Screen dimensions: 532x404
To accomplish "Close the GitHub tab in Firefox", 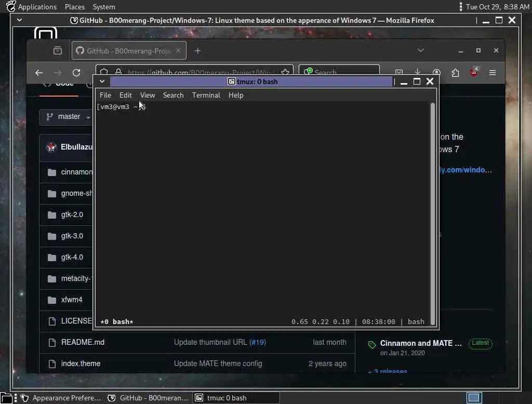I will click(178, 50).
